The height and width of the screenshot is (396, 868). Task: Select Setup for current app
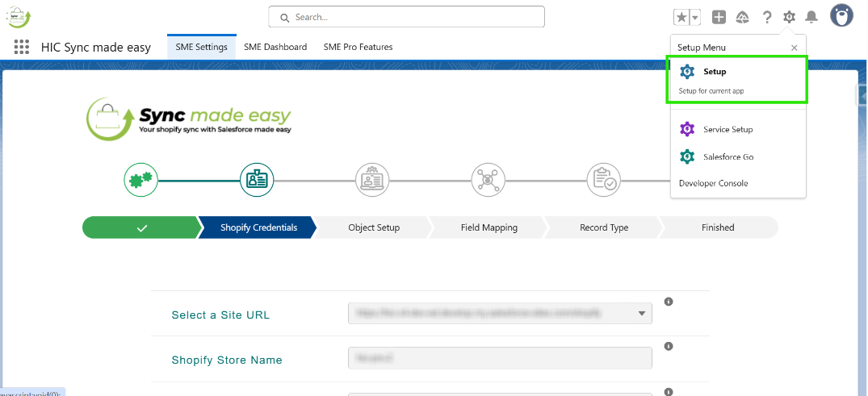(x=737, y=80)
